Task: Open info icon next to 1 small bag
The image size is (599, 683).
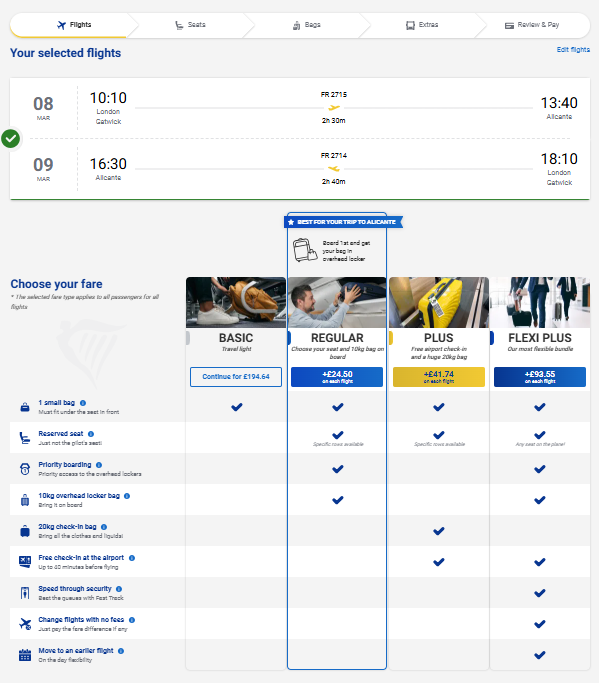Action: [83, 403]
